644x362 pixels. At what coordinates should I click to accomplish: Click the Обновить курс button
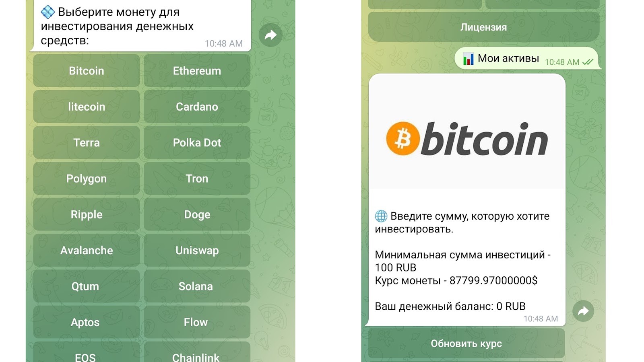click(x=466, y=343)
